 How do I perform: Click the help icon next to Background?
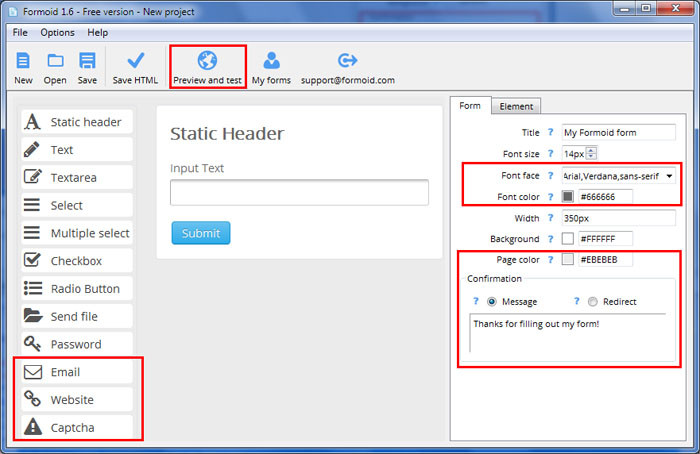click(550, 239)
